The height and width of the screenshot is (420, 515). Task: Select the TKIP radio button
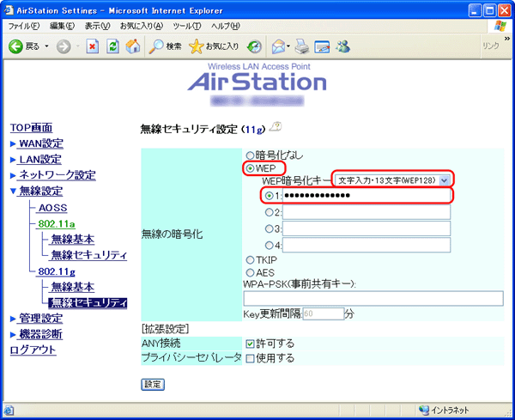251,260
